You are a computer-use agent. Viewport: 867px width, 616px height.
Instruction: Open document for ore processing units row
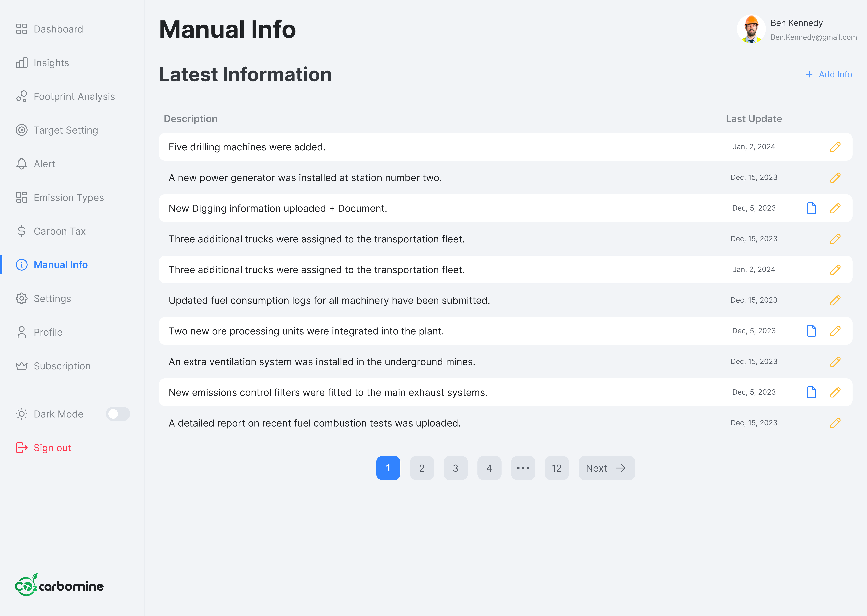click(x=811, y=331)
